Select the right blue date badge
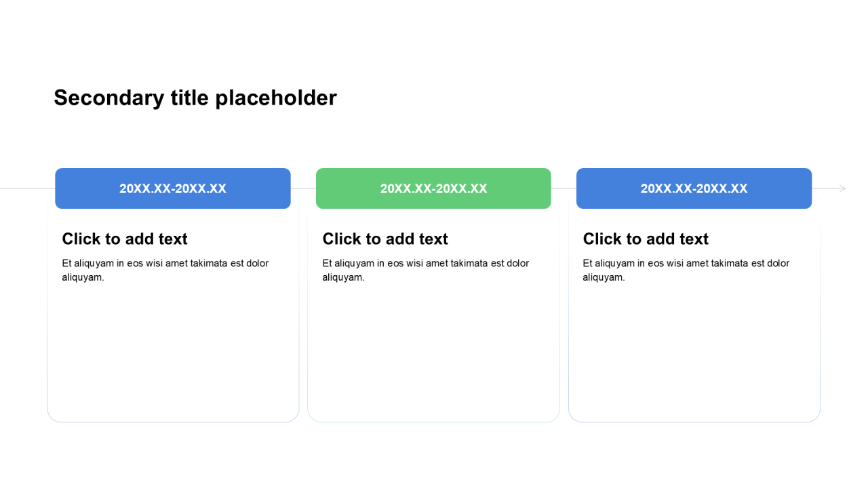 tap(694, 188)
